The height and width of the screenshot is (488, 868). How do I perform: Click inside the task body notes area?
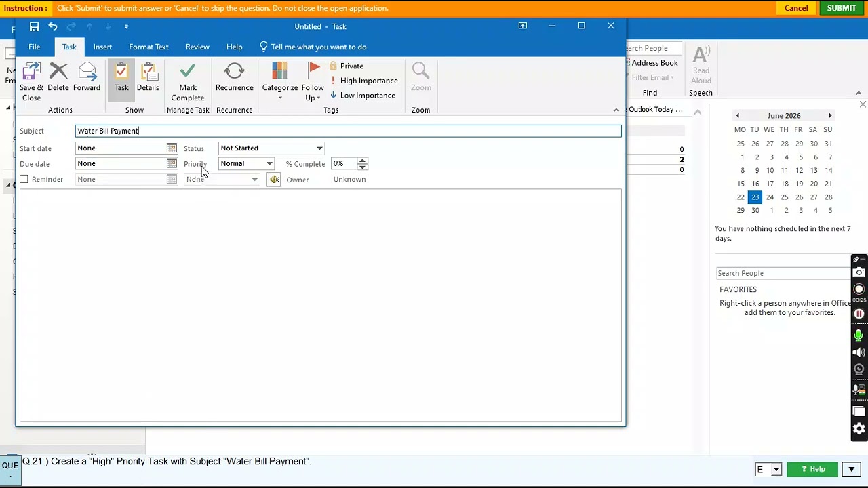tap(320, 305)
